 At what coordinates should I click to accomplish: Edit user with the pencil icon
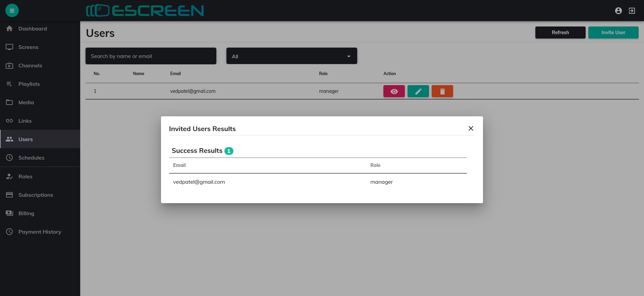pyautogui.click(x=418, y=91)
